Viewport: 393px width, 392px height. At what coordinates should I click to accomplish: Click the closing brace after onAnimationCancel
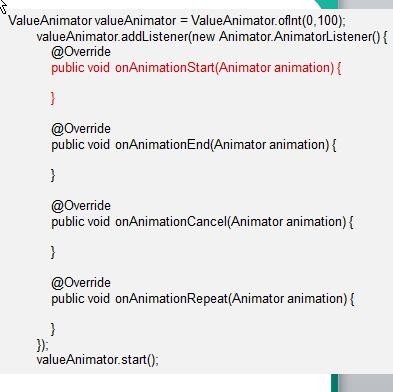pyautogui.click(x=53, y=252)
